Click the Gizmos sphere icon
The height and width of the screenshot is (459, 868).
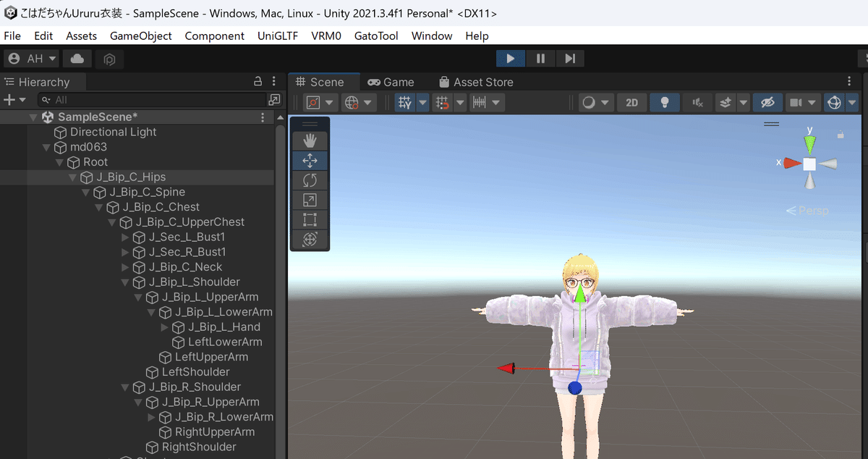[834, 103]
